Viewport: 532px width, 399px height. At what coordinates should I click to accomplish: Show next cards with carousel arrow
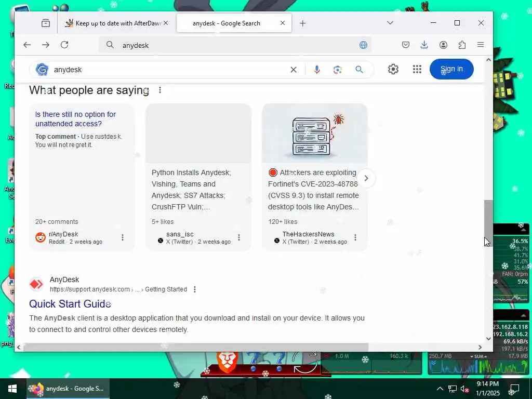pyautogui.click(x=366, y=178)
